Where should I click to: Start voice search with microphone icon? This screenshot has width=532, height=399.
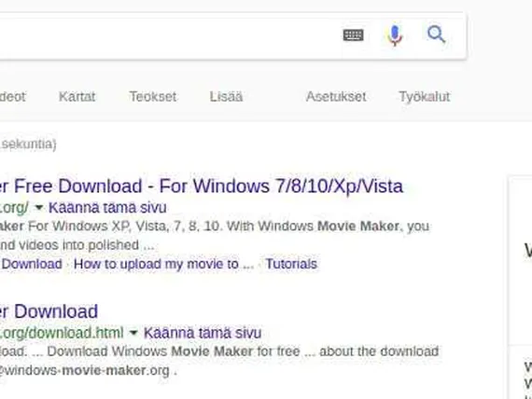pos(395,35)
